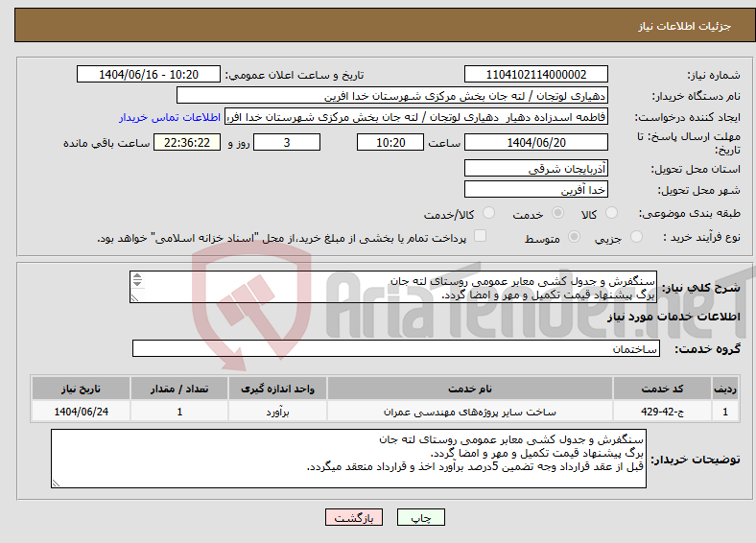The height and width of the screenshot is (543, 756).
Task: Click the شرح کلی نیاز text area
Action: [393, 287]
